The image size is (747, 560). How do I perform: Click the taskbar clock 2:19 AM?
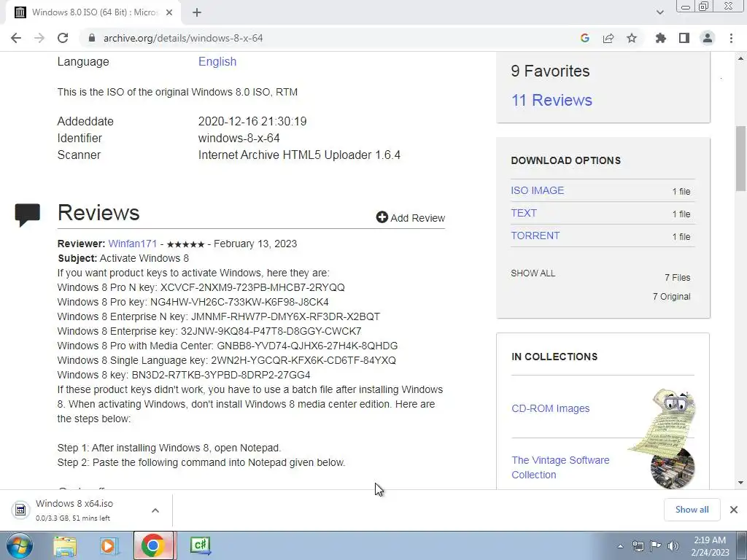(x=710, y=546)
